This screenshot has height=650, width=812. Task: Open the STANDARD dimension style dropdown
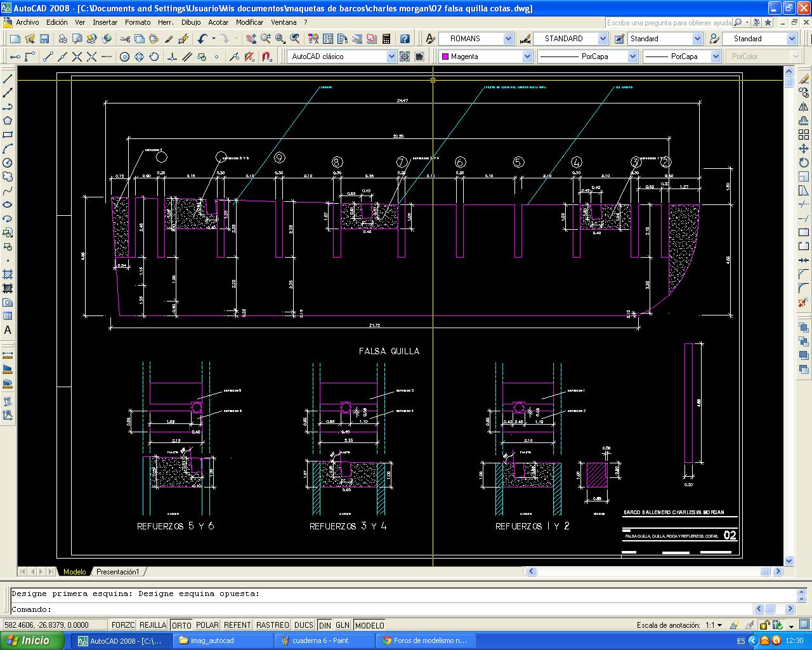point(603,39)
